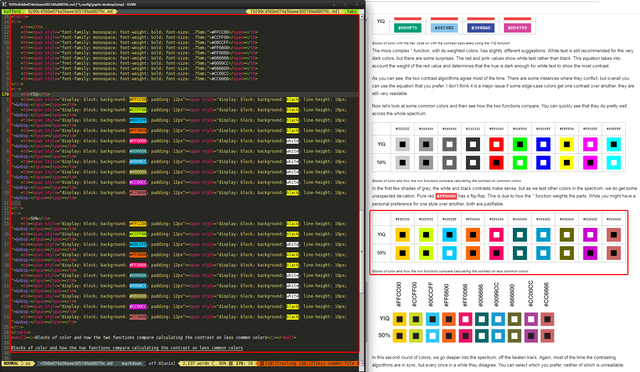Screen dimensions: 640x372
Task: Click purple swatch in 50% row under rotated labels
Action: click(x=531, y=336)
